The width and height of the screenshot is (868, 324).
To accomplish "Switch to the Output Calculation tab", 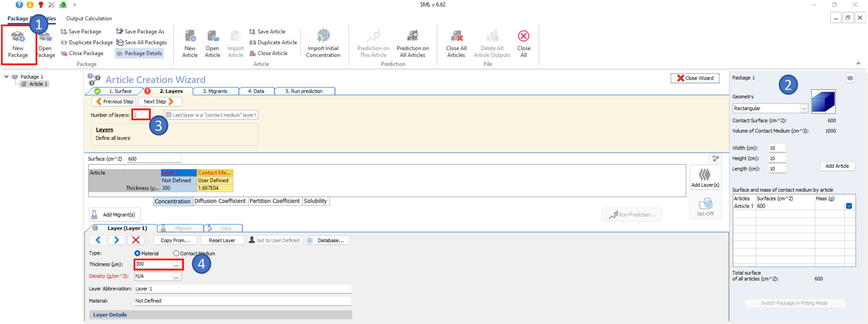I will [x=89, y=19].
